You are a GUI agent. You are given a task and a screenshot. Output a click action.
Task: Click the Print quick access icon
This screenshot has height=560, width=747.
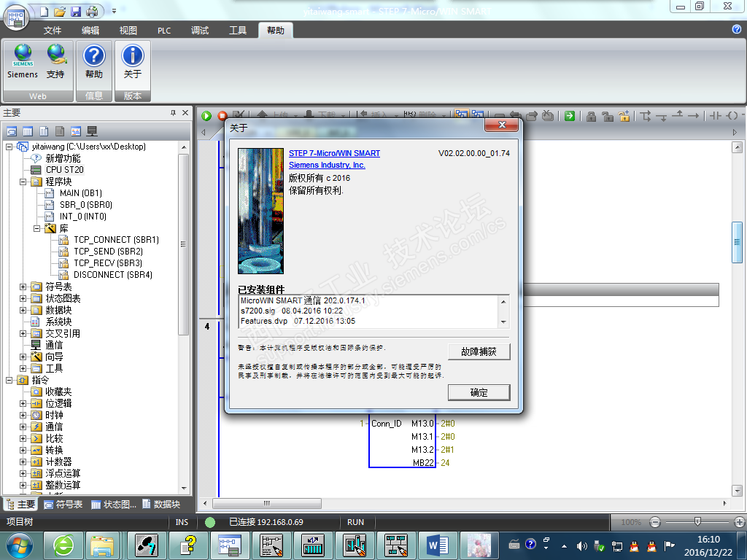92,11
